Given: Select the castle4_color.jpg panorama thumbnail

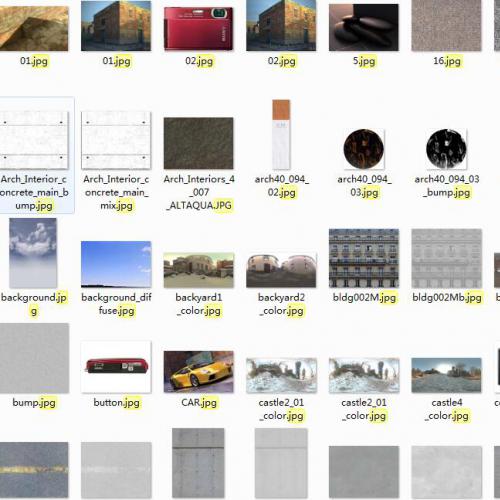Looking at the screenshot, I should (446, 375).
